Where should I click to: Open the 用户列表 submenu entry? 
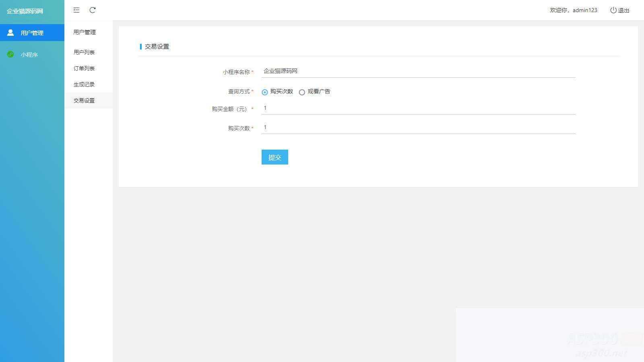(84, 52)
